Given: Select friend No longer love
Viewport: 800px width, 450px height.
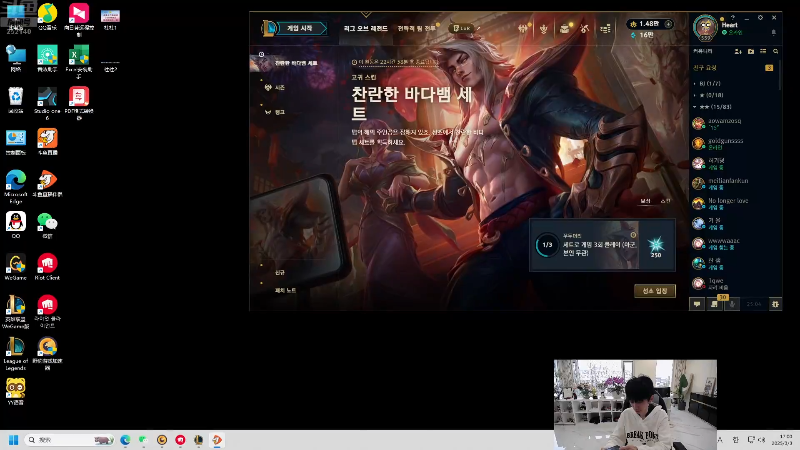Looking at the screenshot, I should point(733,203).
